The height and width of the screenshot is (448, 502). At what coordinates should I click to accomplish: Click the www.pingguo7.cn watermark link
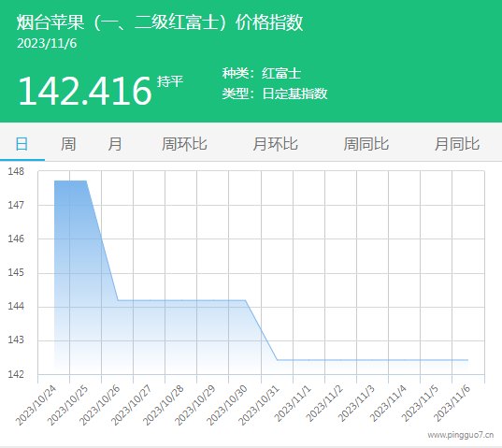(461, 435)
